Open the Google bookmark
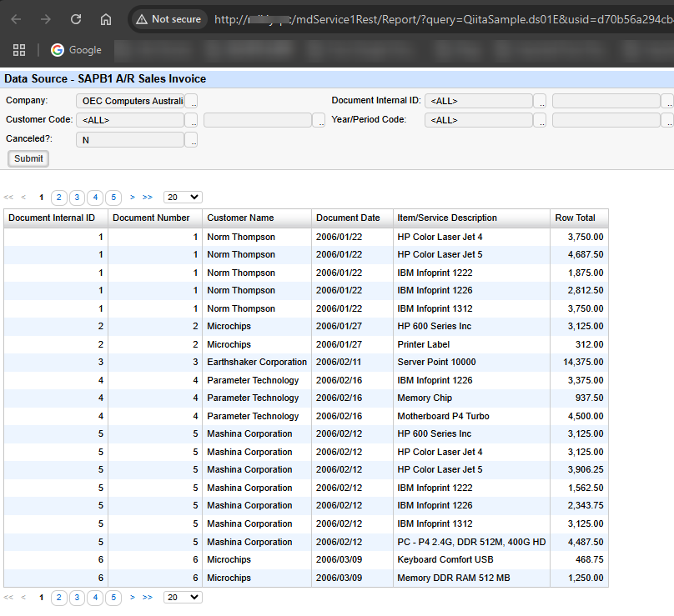The image size is (674, 616). coord(76,50)
